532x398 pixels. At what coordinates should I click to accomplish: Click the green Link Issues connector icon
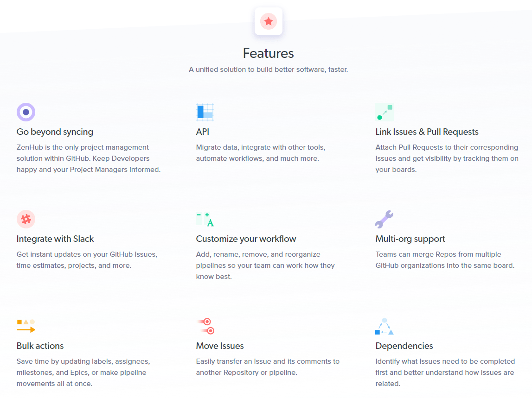[x=385, y=112]
